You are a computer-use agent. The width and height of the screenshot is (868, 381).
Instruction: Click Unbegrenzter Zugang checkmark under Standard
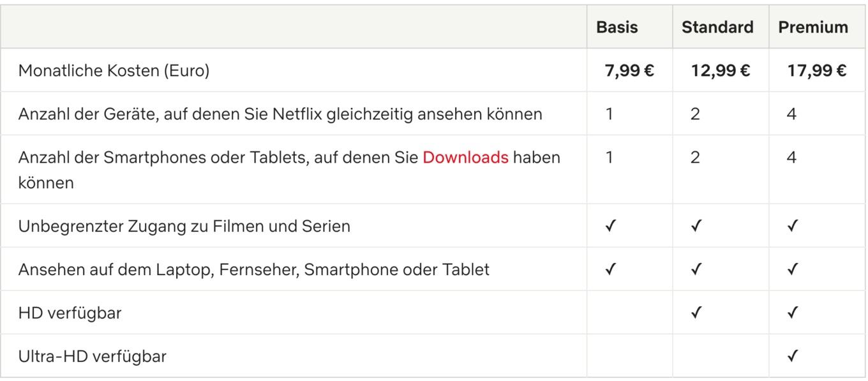click(x=696, y=226)
